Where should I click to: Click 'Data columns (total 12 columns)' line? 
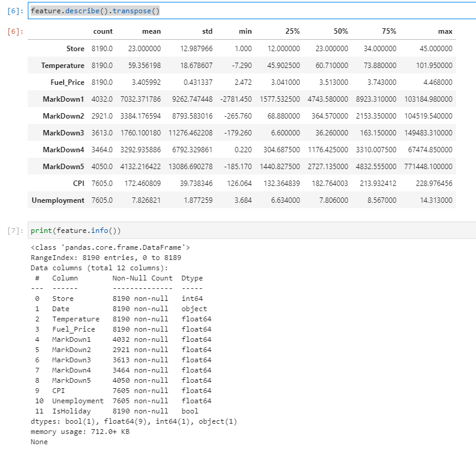tap(99, 268)
